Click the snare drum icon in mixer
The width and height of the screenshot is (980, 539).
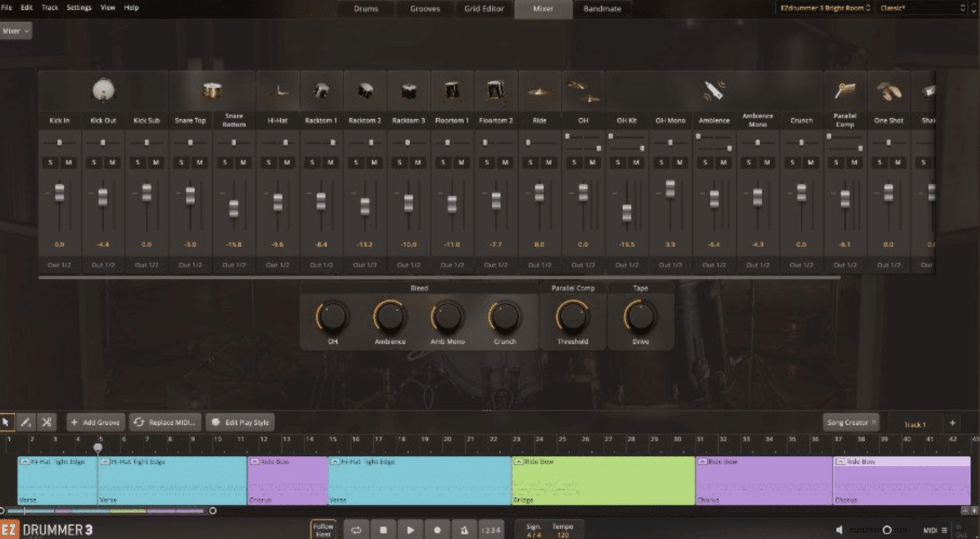(x=212, y=91)
